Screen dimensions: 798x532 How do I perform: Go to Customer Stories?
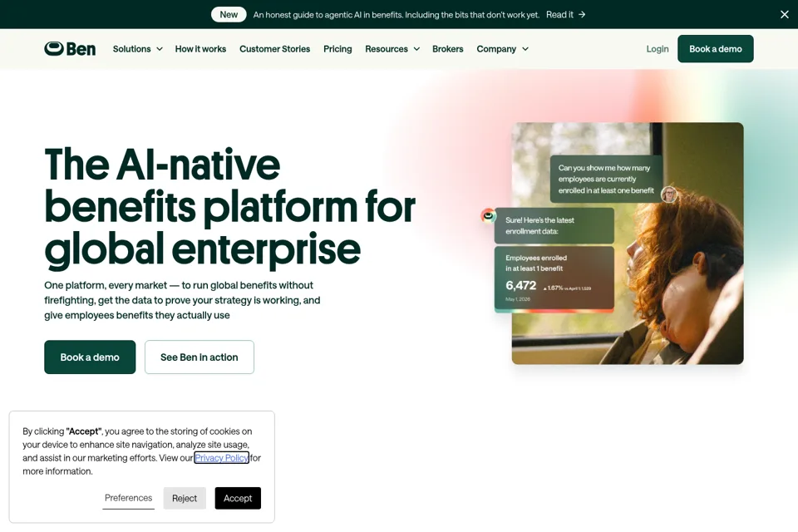(x=275, y=49)
